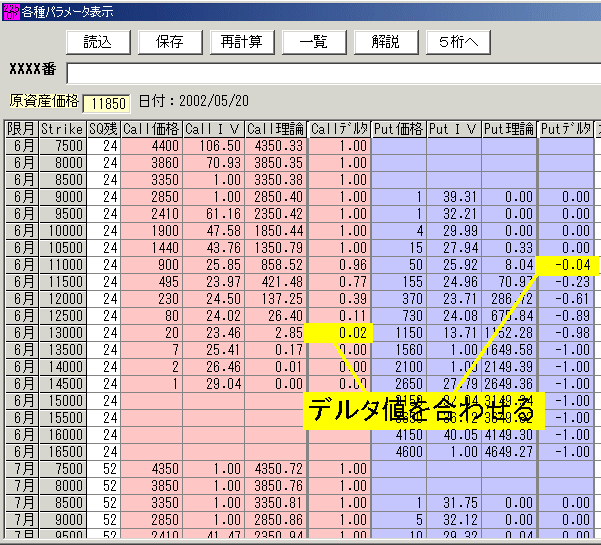Image resolution: width=601 pixels, height=545 pixels.
Task: Click Call IV cell 47.58
Action: click(x=213, y=231)
